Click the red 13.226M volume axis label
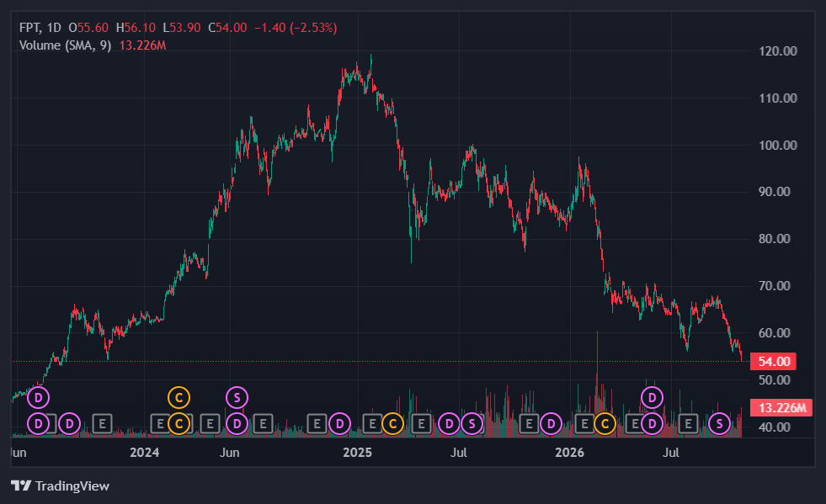Viewport: 826px width, 504px height. point(781,407)
